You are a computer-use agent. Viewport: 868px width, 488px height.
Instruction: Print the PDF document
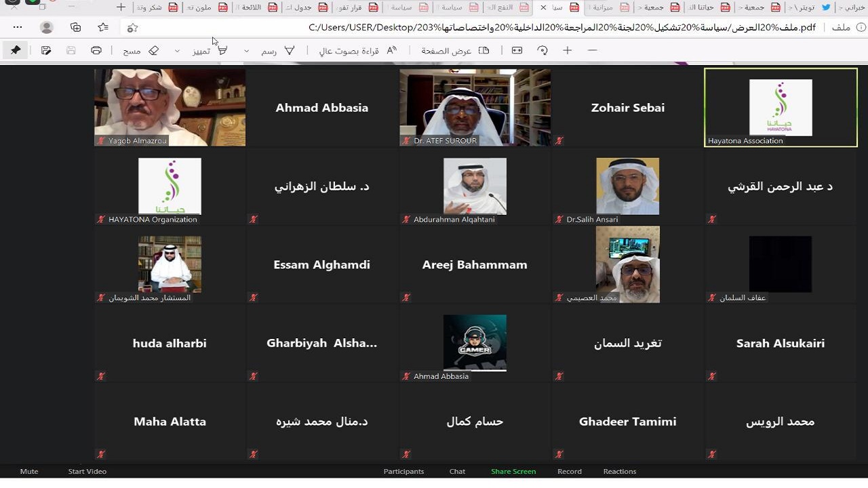pos(96,49)
